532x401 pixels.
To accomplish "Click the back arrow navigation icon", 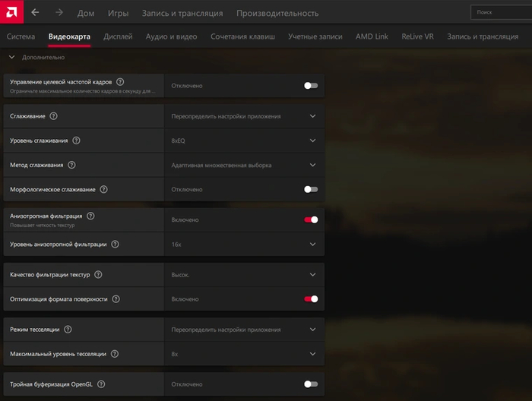I will point(35,13).
